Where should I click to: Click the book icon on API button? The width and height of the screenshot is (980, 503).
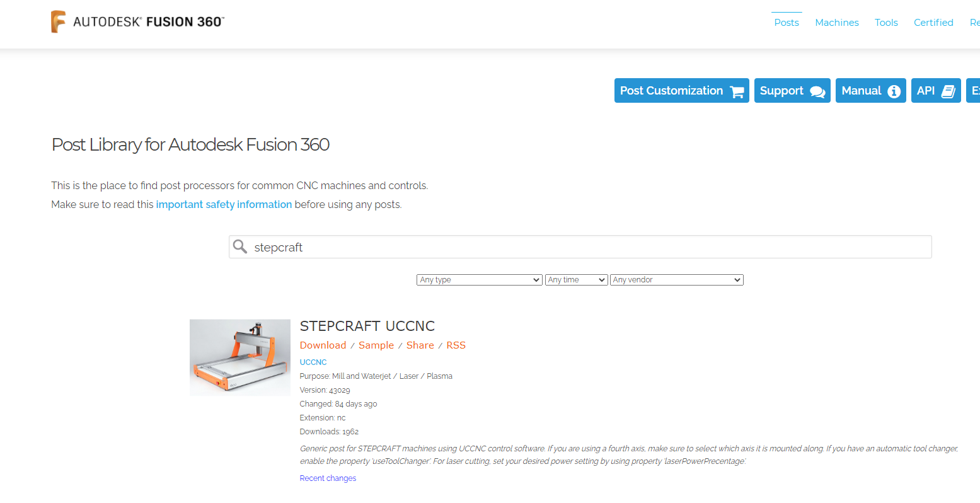[x=948, y=91]
